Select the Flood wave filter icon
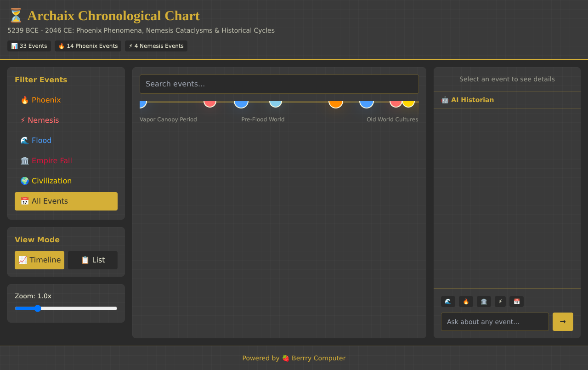Image resolution: width=588 pixels, height=370 pixels. [24, 140]
